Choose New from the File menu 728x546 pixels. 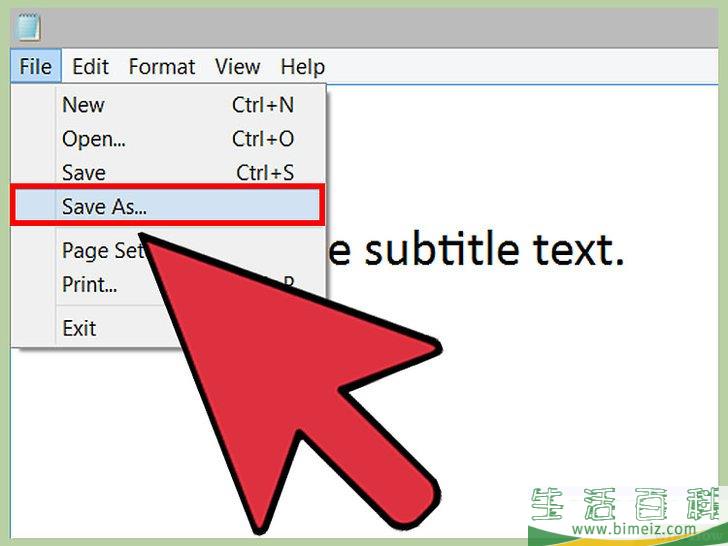pyautogui.click(x=168, y=105)
